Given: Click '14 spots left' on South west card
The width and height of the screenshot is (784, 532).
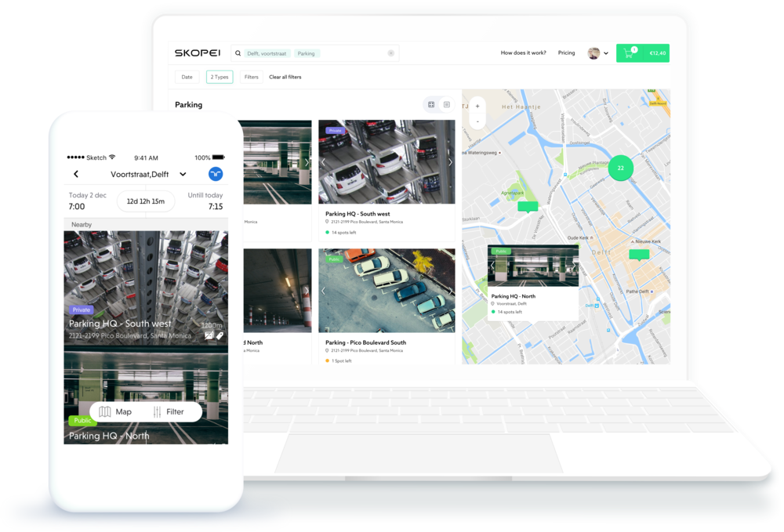Looking at the screenshot, I should click(x=343, y=232).
